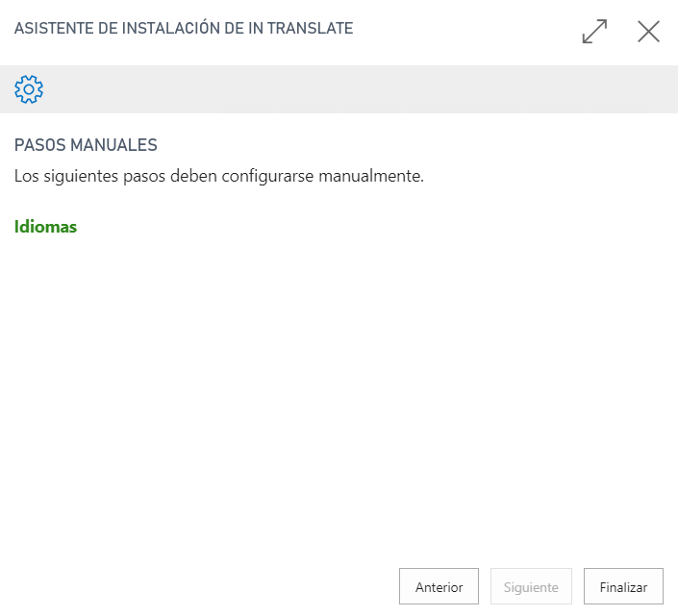Click the empty space left of the Anterior button
Viewport: 678px width, 616px height.
[199, 586]
